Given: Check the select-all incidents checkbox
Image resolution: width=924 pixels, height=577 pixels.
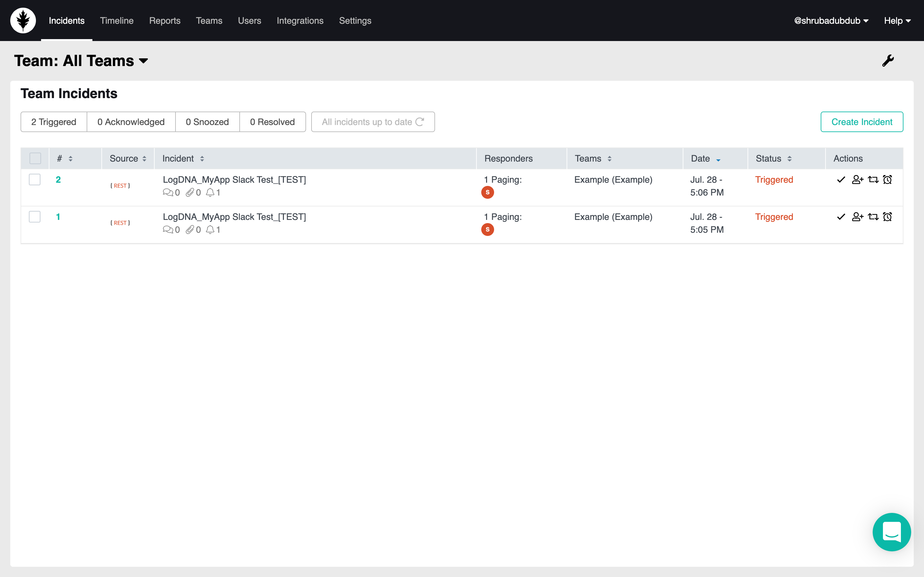Looking at the screenshot, I should coord(35,158).
